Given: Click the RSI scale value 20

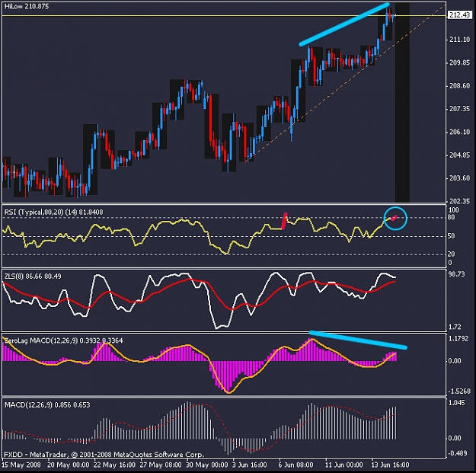Looking at the screenshot, I should tap(452, 254).
